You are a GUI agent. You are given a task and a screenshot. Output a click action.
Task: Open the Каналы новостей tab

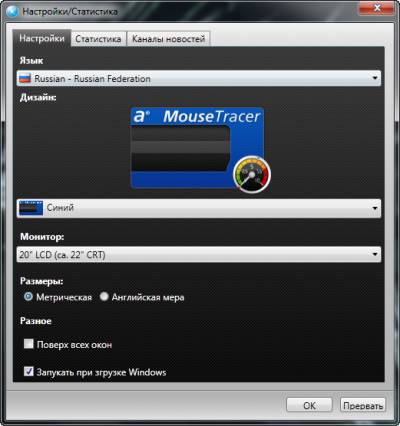pos(168,39)
